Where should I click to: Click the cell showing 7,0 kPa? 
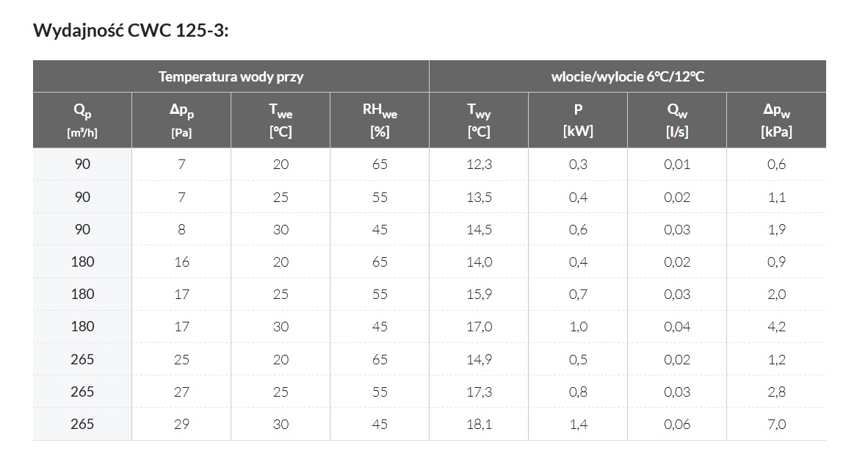point(776,424)
